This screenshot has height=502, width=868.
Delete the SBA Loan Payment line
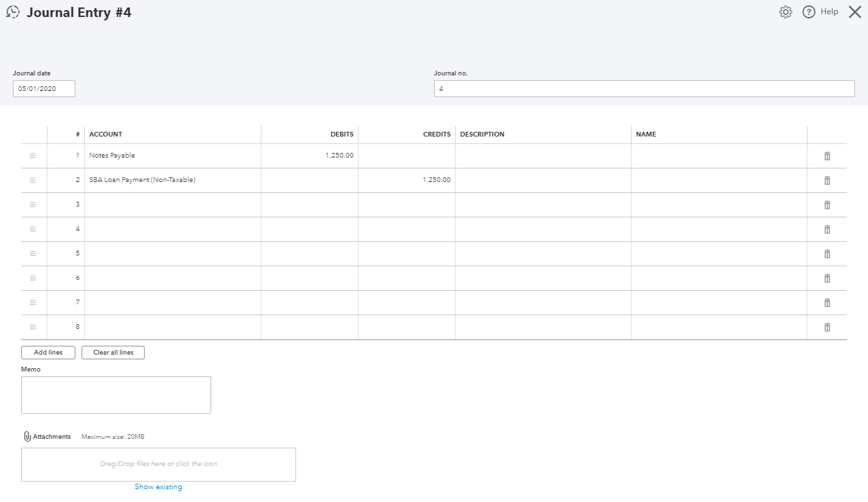point(827,181)
